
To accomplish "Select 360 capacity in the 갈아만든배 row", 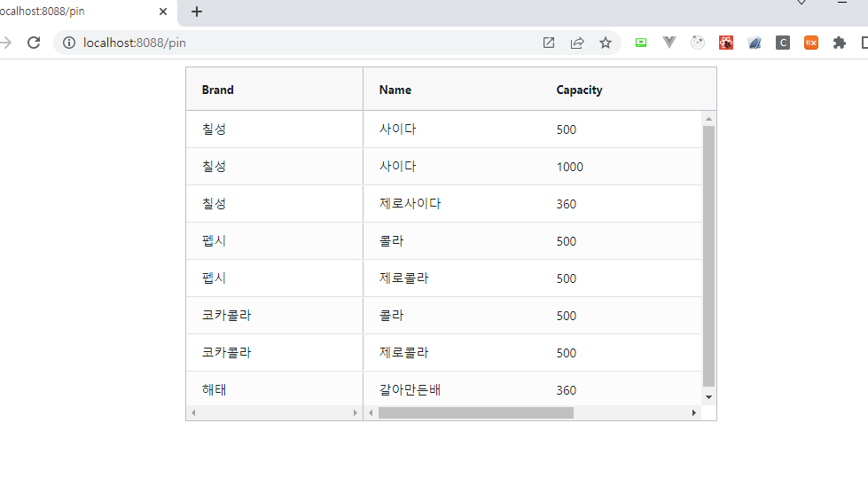I will 621,388.
